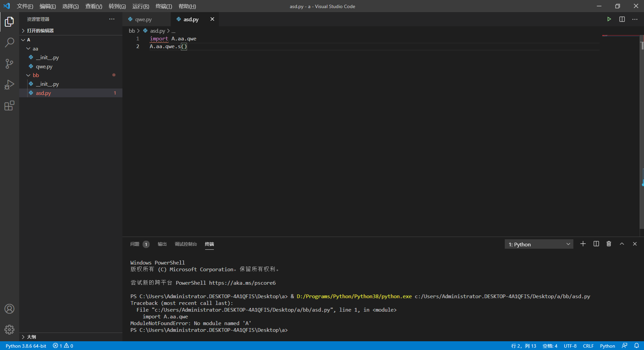Open the Accounts menu icon
This screenshot has height=350, width=644.
pos(9,309)
